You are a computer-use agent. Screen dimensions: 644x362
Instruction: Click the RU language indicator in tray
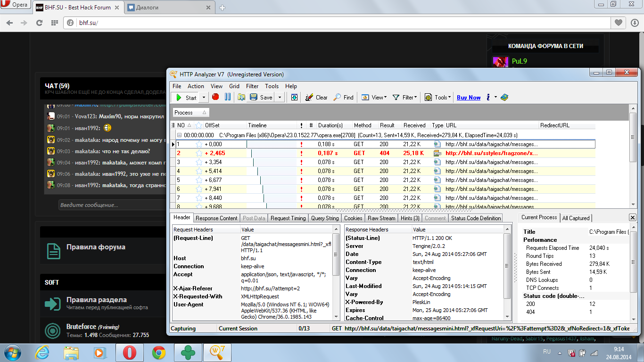(547, 352)
